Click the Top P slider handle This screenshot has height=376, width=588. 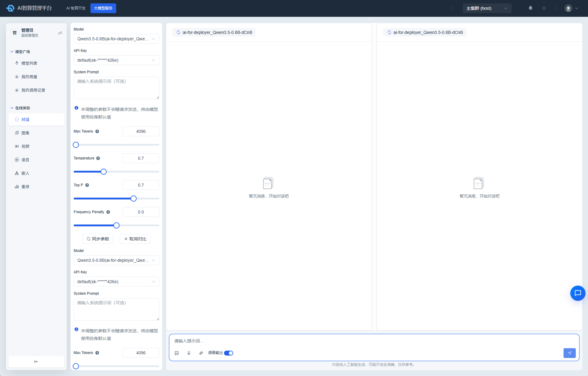click(134, 199)
